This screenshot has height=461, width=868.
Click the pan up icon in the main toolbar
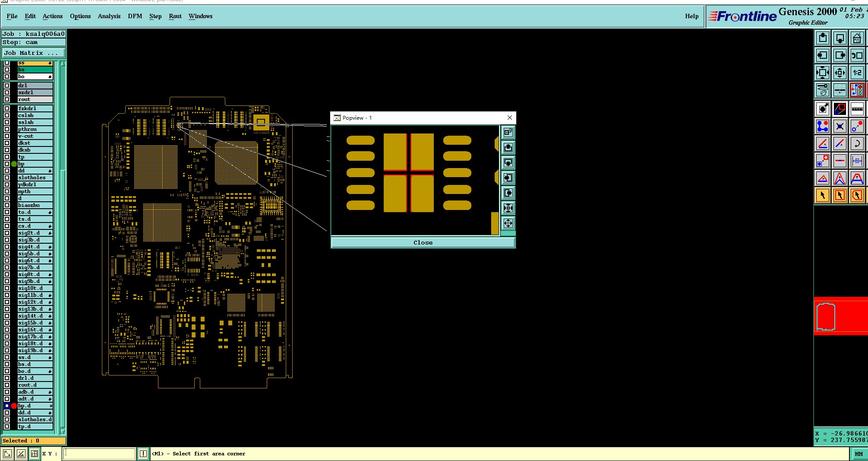coord(823,38)
